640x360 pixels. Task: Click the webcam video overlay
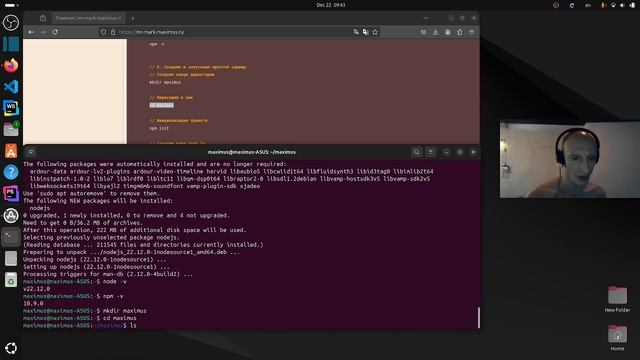[570, 160]
